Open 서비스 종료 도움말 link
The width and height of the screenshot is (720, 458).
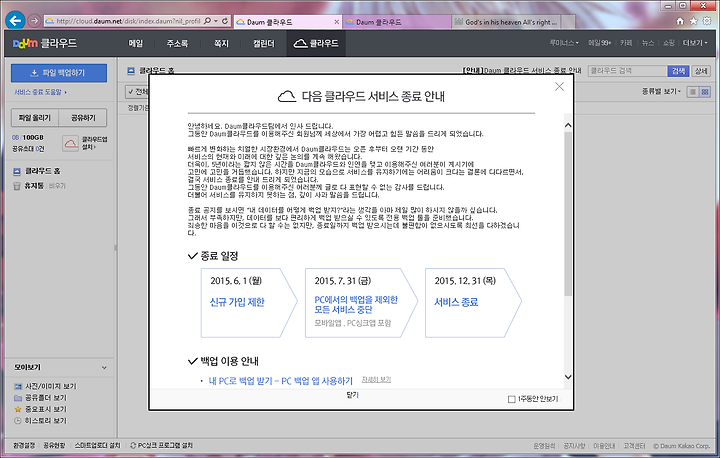(40, 92)
